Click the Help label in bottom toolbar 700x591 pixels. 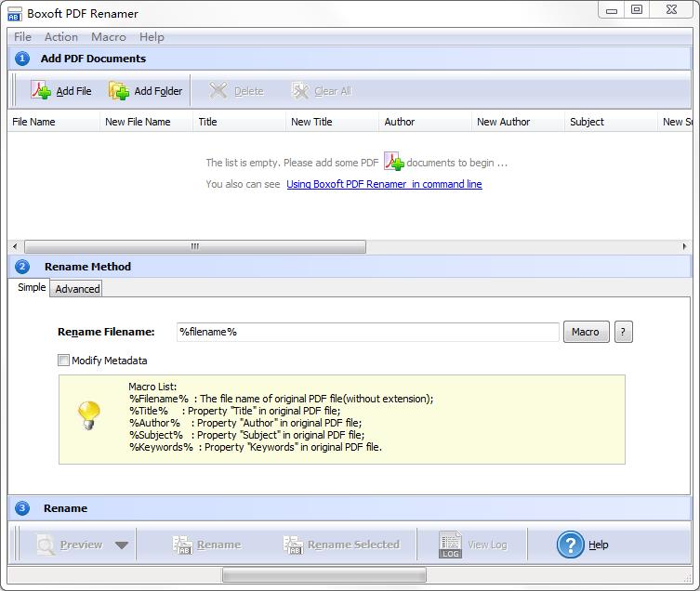599,545
